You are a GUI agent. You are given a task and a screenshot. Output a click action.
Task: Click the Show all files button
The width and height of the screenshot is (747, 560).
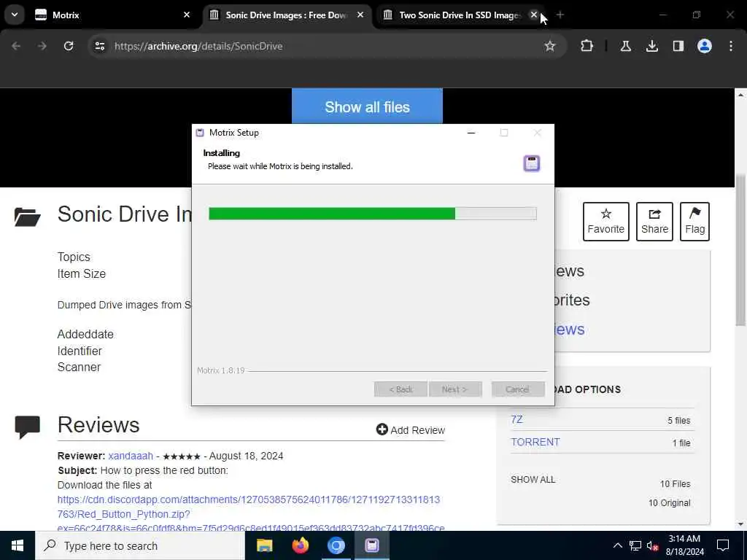(368, 106)
